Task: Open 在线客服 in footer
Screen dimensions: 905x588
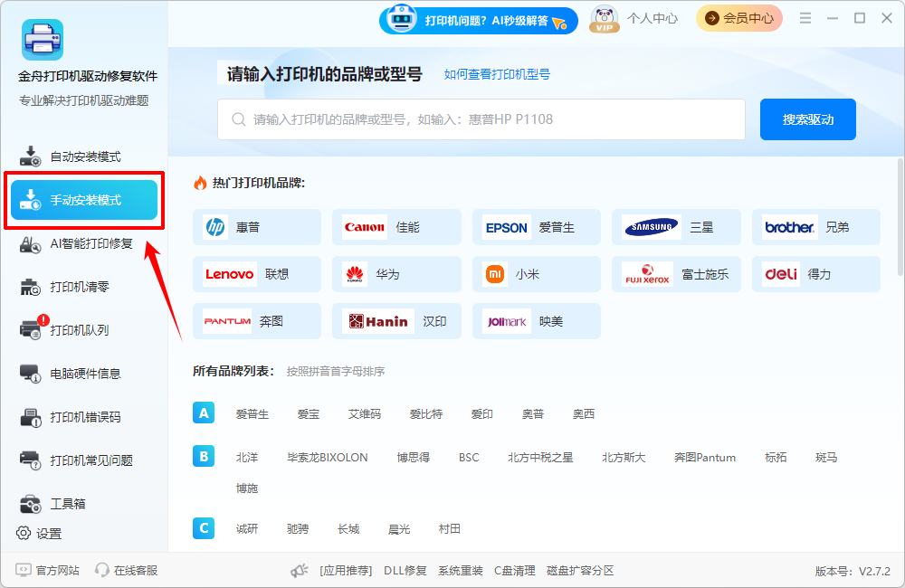Action: click(127, 570)
